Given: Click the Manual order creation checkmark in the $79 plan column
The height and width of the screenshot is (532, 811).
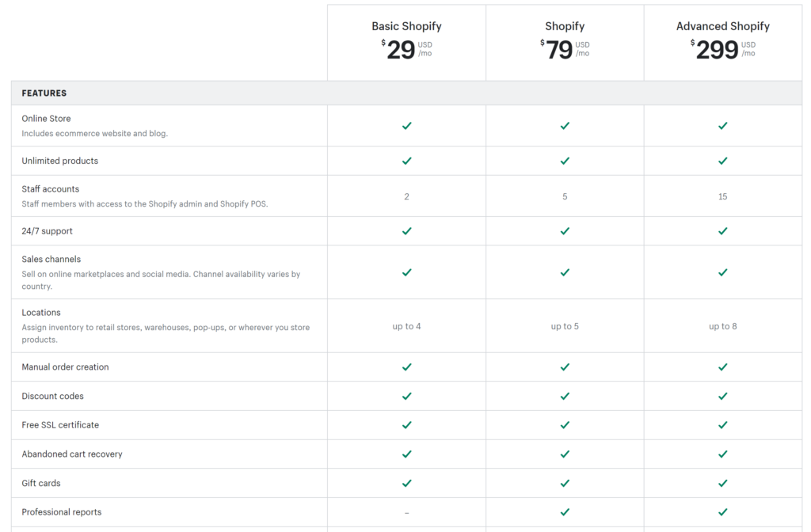Looking at the screenshot, I should [x=565, y=367].
